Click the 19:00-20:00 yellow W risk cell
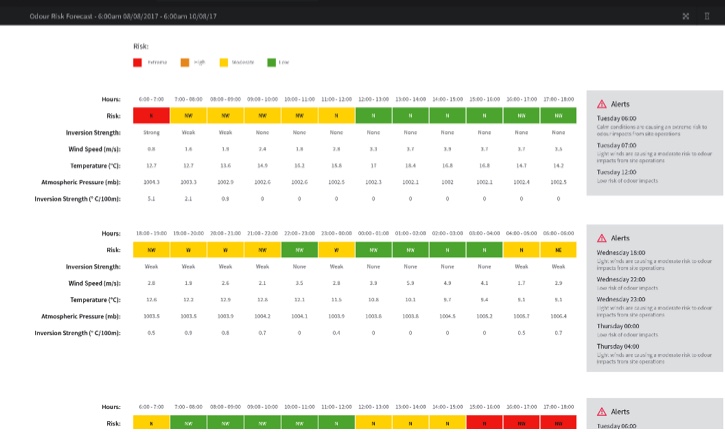The image size is (725, 432). tap(188, 250)
